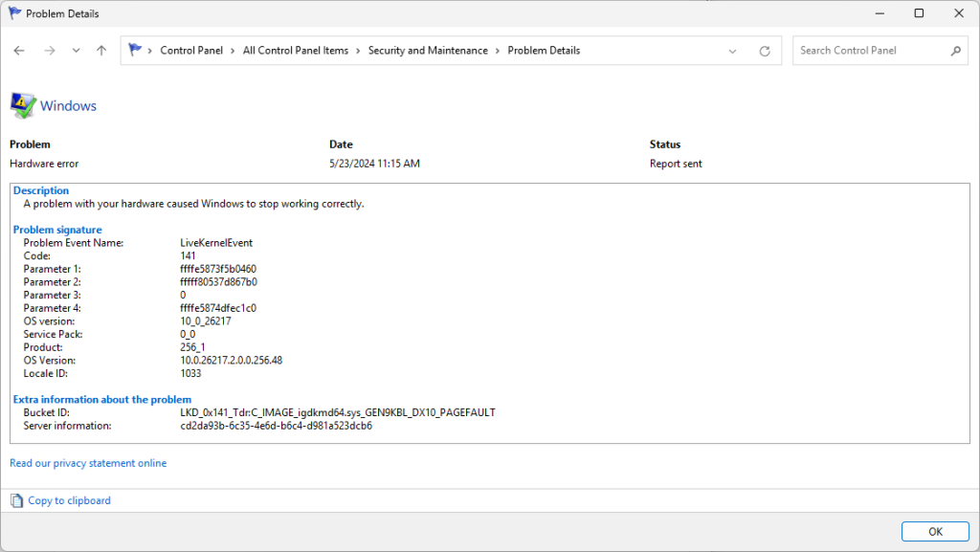The height and width of the screenshot is (552, 980).
Task: Open the recent pages dropdown beside forward arrow
Action: [x=74, y=50]
